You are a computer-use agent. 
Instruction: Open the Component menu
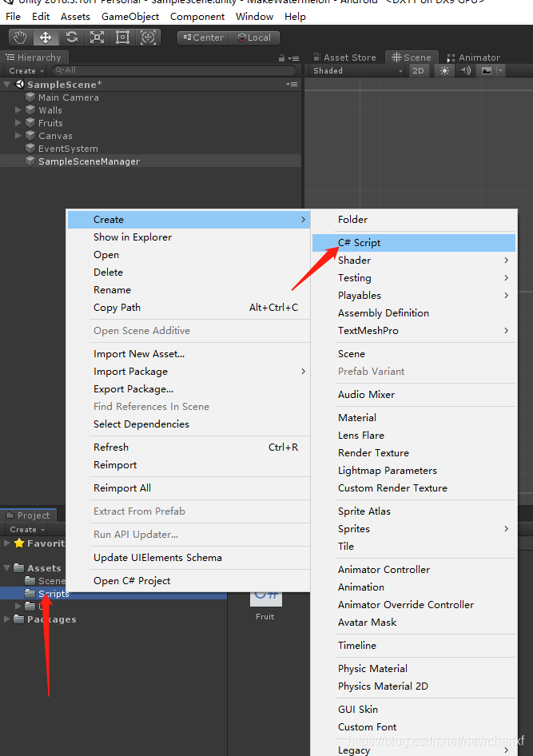197,17
